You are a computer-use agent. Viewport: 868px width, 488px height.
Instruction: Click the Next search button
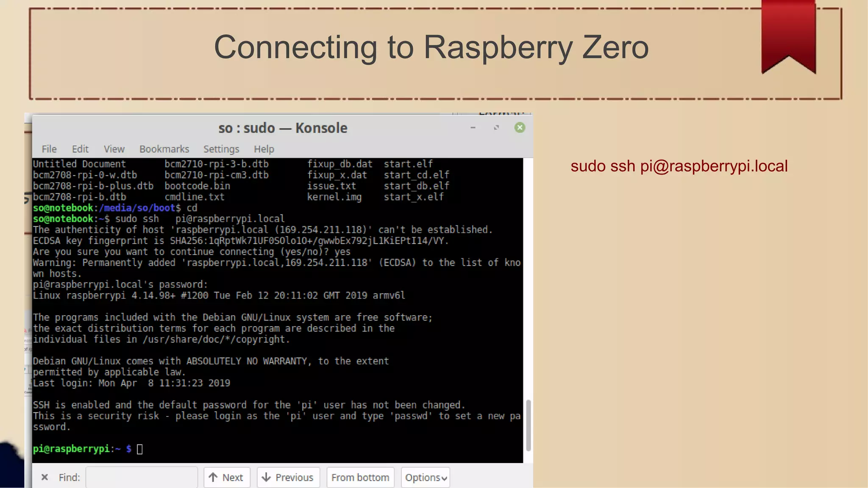point(227,477)
